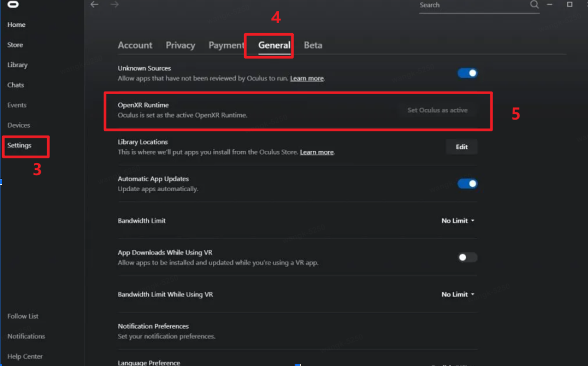
Task: Expand Bandwidth Limit While Using VR dropdown
Action: (458, 294)
